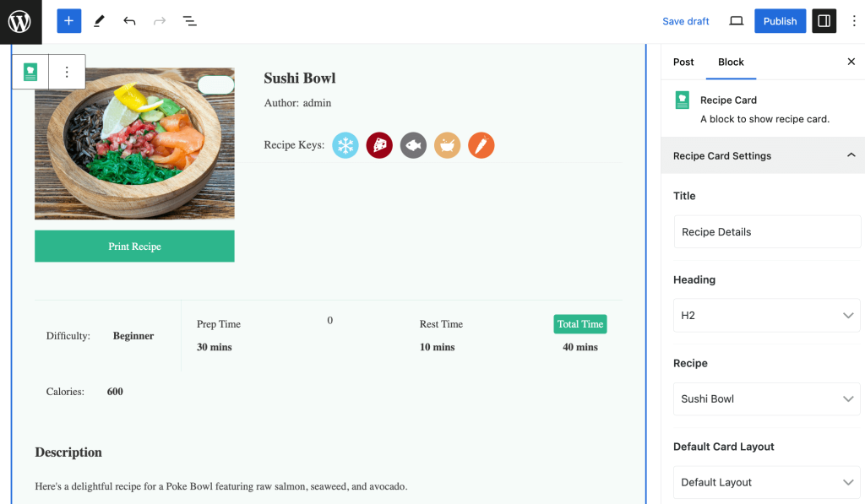
Task: Click the snowflake recipe key icon
Action: coord(345,145)
